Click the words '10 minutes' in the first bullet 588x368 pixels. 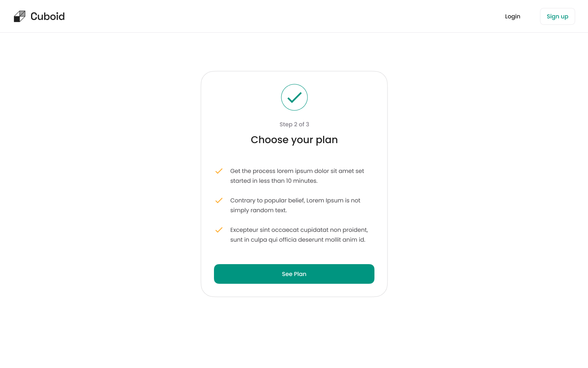pos(301,181)
